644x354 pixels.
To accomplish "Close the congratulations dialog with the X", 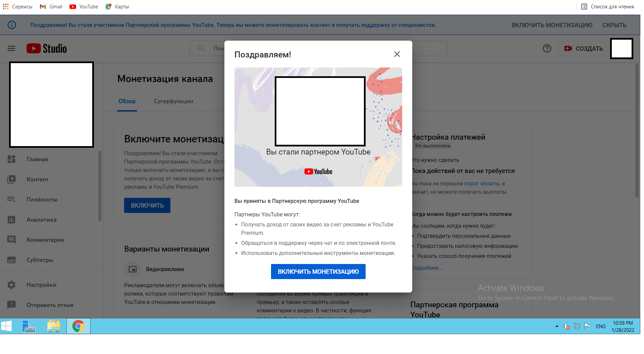I will coord(397,54).
